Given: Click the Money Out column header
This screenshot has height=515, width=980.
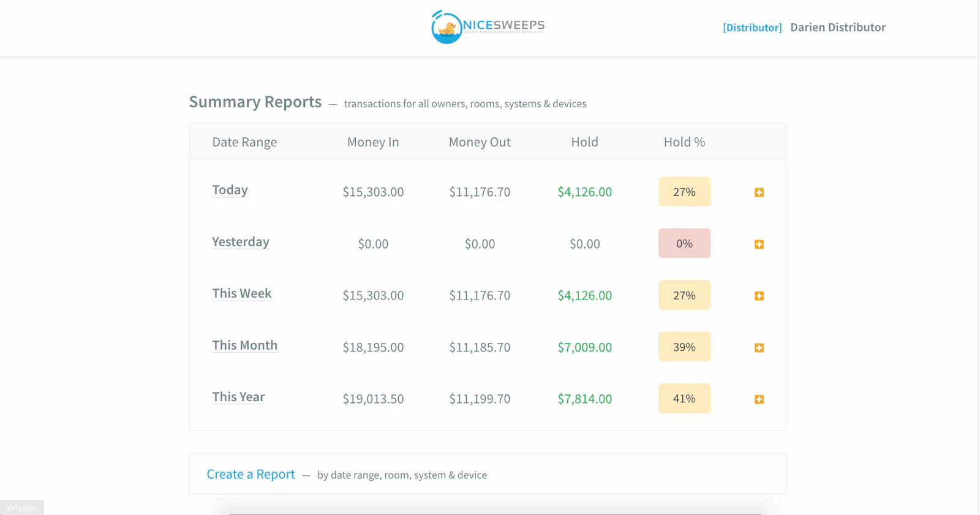Looking at the screenshot, I should point(480,142).
